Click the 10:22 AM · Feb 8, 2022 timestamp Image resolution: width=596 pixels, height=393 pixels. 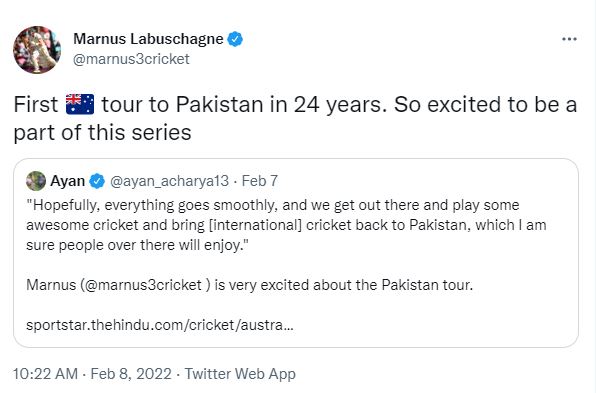[92, 374]
